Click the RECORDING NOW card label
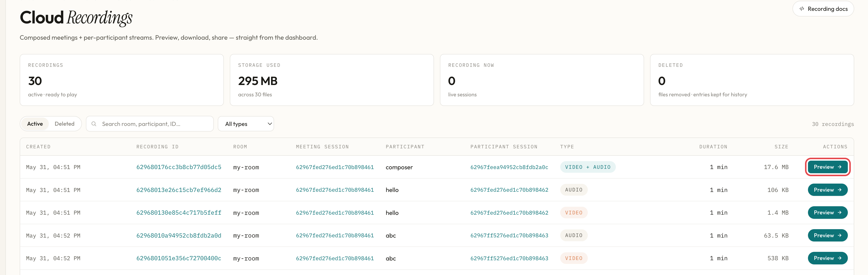868x275 pixels. [x=471, y=65]
